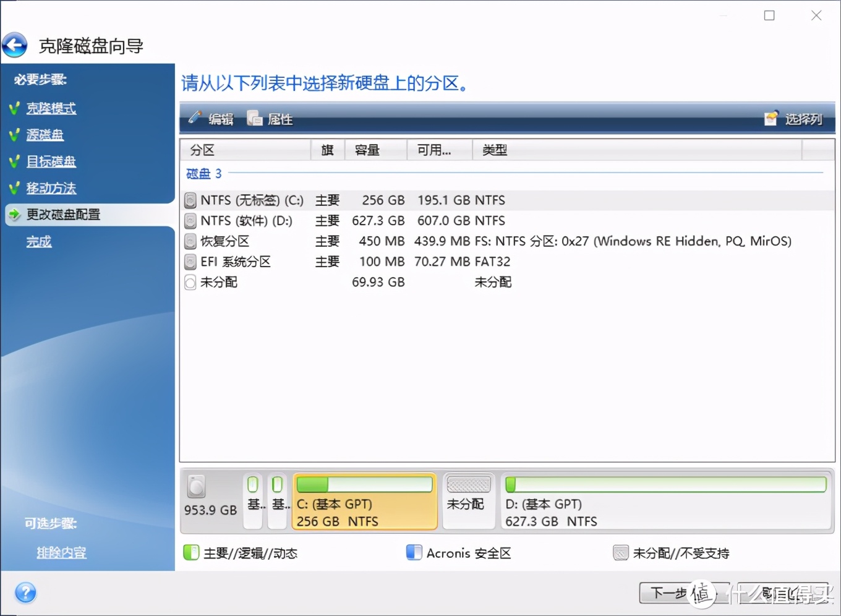Click the blue back arrow beside 克隆磁盘向导
The image size is (841, 616).
click(15, 45)
